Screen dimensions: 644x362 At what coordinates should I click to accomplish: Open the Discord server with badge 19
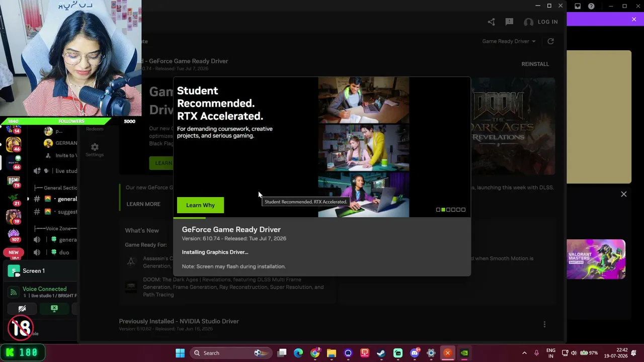14,217
